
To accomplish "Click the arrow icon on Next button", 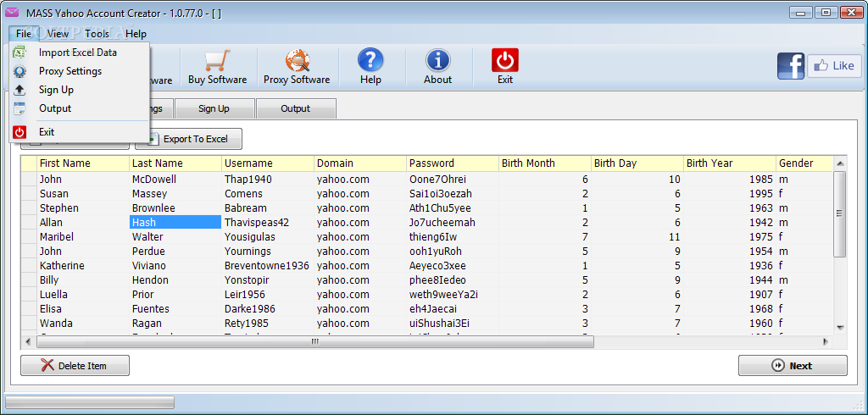I will 778,365.
